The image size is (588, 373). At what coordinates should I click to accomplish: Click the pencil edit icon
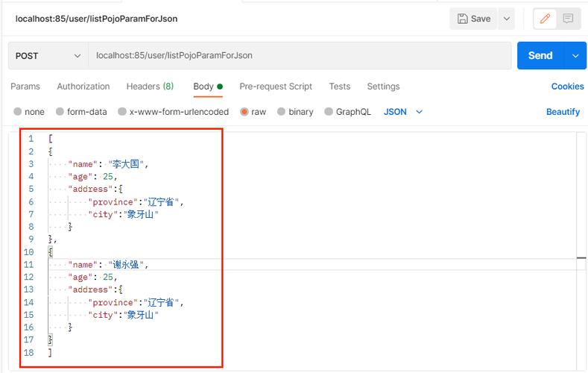[x=545, y=19]
